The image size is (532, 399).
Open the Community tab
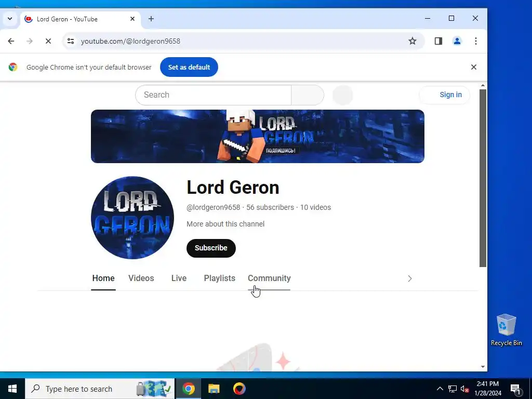[x=269, y=278]
